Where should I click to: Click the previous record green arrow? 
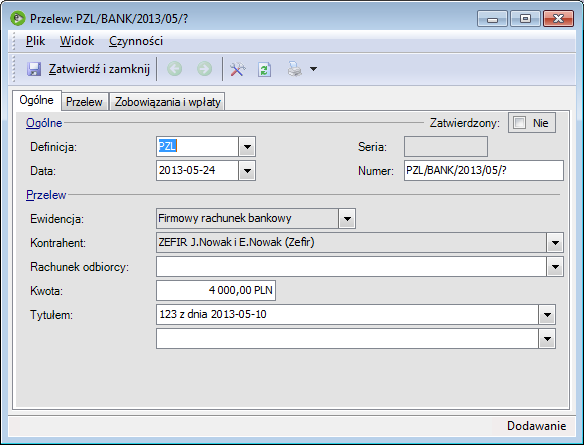(174, 69)
